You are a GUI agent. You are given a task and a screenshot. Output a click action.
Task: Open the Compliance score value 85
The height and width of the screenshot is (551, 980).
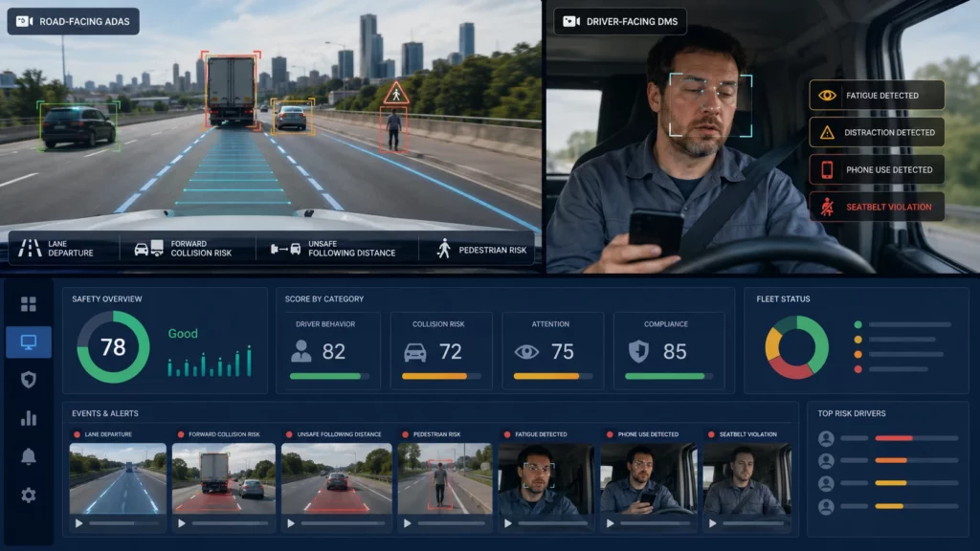click(x=675, y=352)
